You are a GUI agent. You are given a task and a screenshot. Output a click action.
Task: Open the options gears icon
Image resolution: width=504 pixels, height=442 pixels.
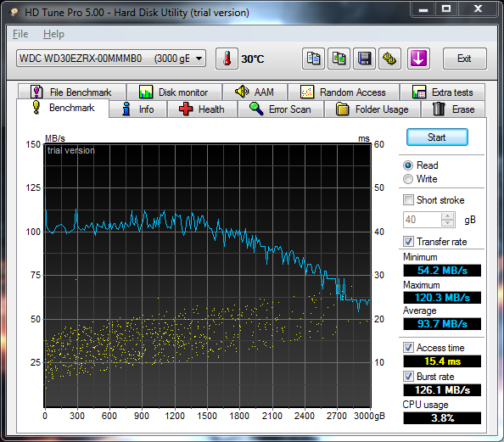coord(389,59)
